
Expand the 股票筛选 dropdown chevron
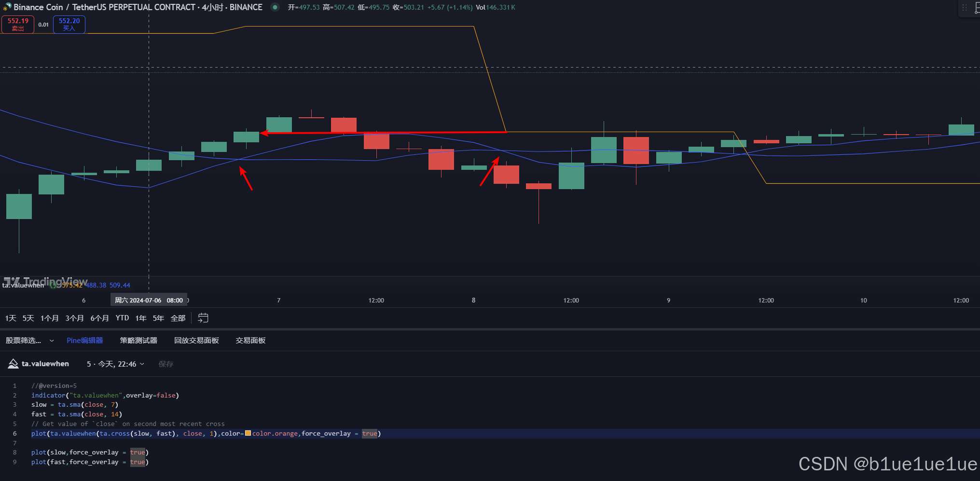pyautogui.click(x=52, y=341)
